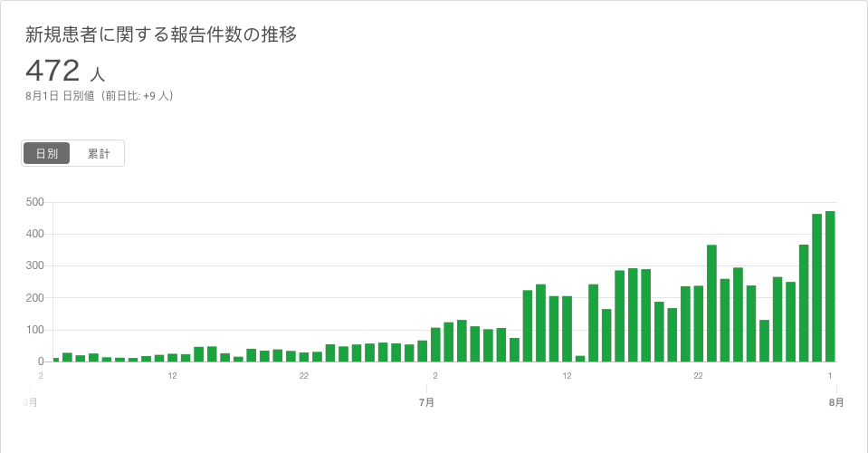
Task: Click the 500 y-axis label
Action: (x=34, y=202)
